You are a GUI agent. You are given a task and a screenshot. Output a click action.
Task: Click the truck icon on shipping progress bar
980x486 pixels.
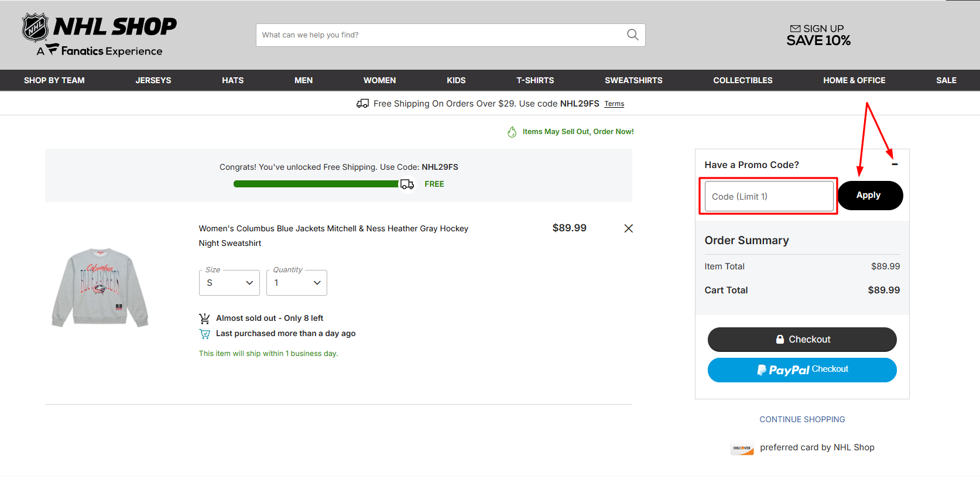coord(407,184)
